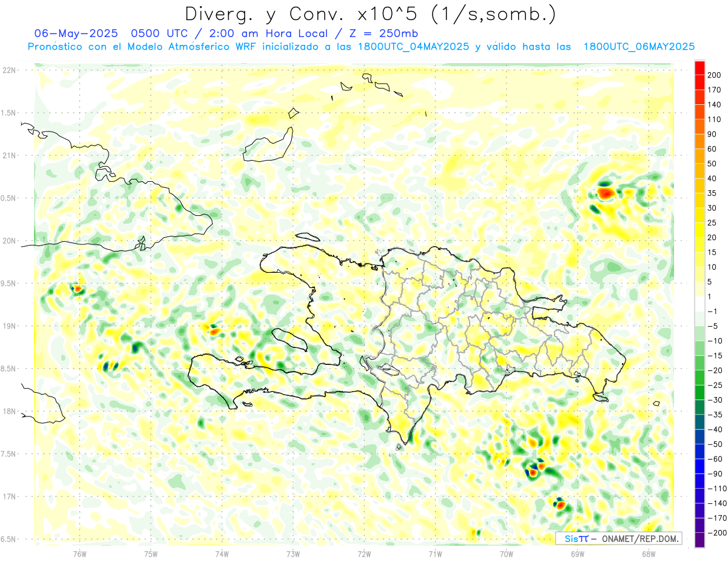Click the longitude label "75W"
The width and height of the screenshot is (728, 562).
click(150, 554)
